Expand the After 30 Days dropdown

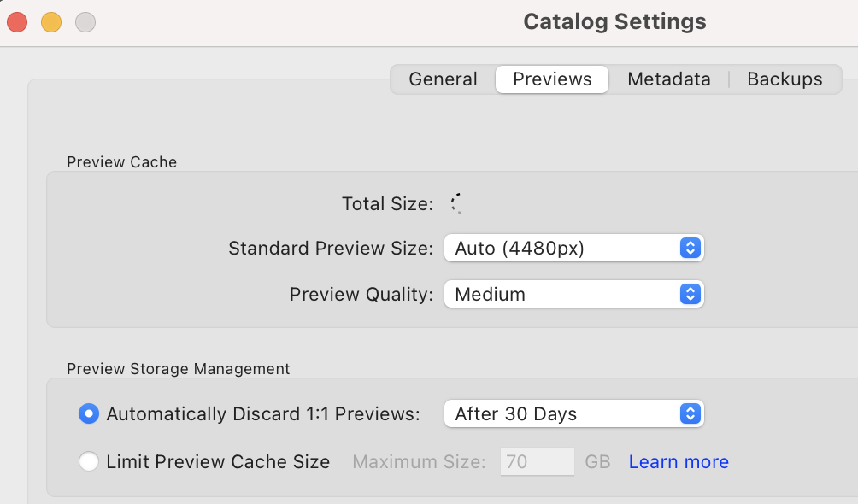click(x=573, y=414)
